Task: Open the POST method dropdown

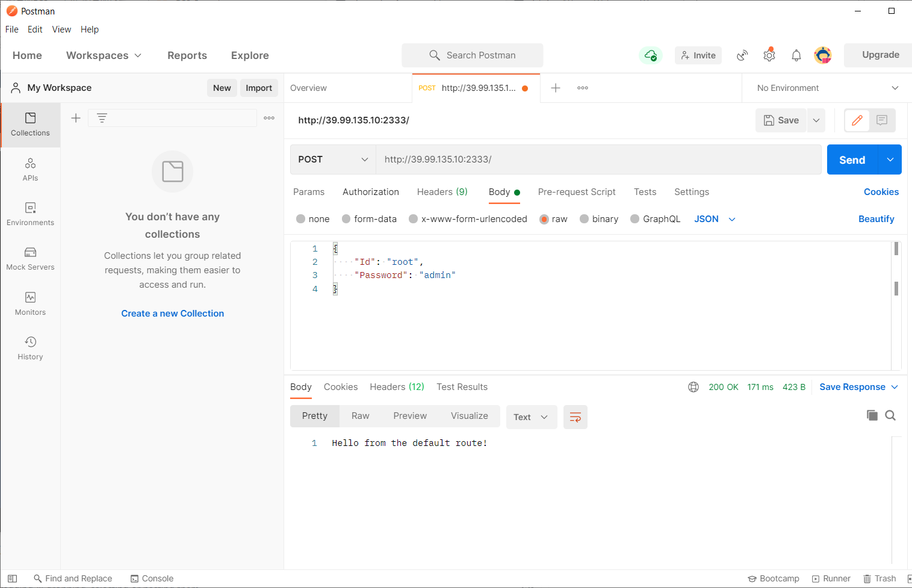Action: point(333,159)
